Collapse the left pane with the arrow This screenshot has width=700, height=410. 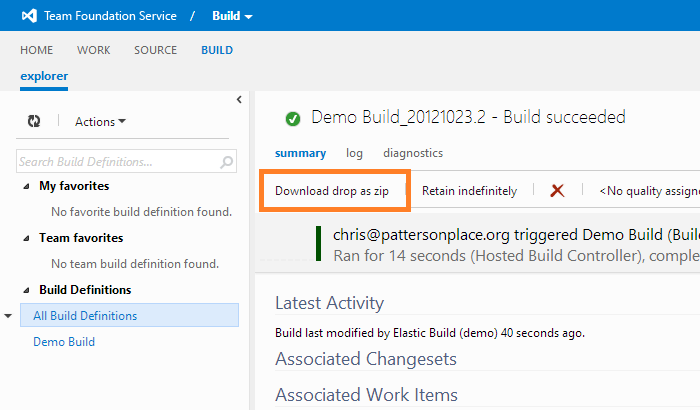click(x=239, y=100)
